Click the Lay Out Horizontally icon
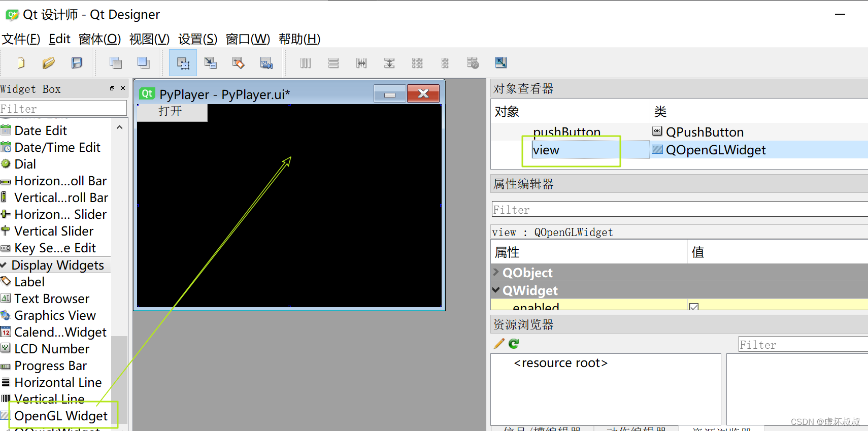 click(x=306, y=63)
